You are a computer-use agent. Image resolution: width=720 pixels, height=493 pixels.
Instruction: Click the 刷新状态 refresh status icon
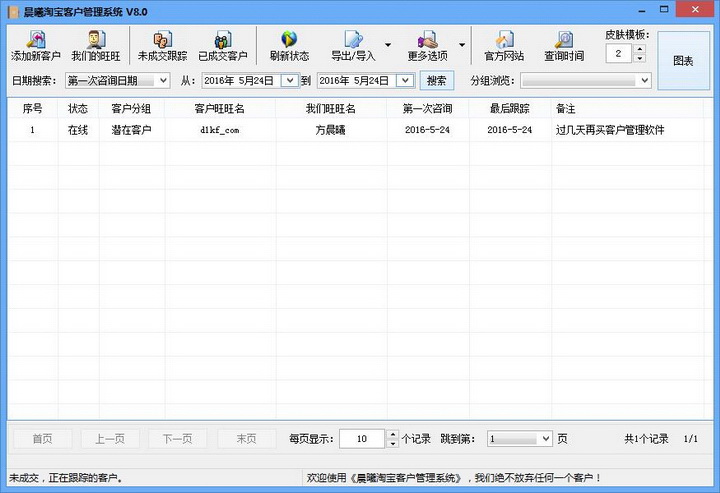(289, 46)
